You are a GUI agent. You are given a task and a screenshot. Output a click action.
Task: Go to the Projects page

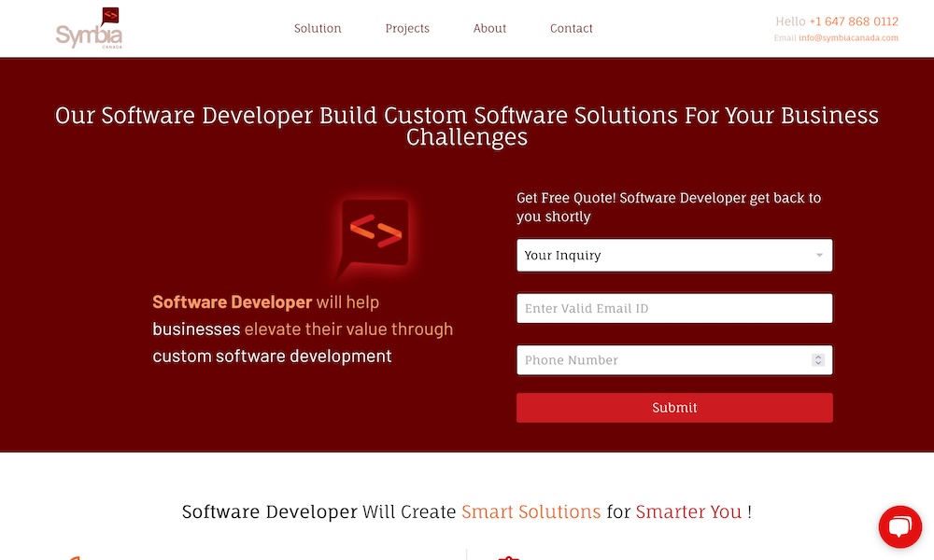407,28
